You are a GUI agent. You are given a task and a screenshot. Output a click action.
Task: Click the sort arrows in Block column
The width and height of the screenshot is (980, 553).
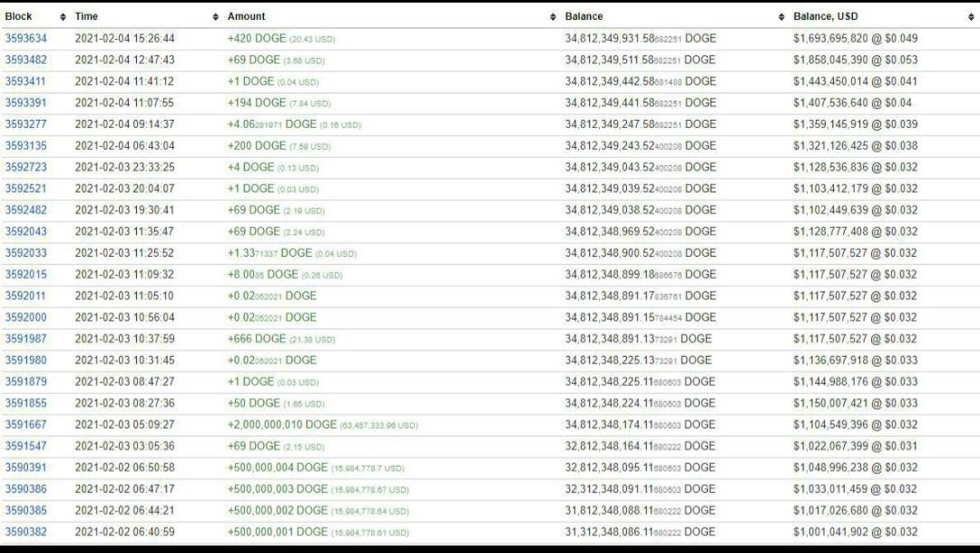(x=63, y=17)
